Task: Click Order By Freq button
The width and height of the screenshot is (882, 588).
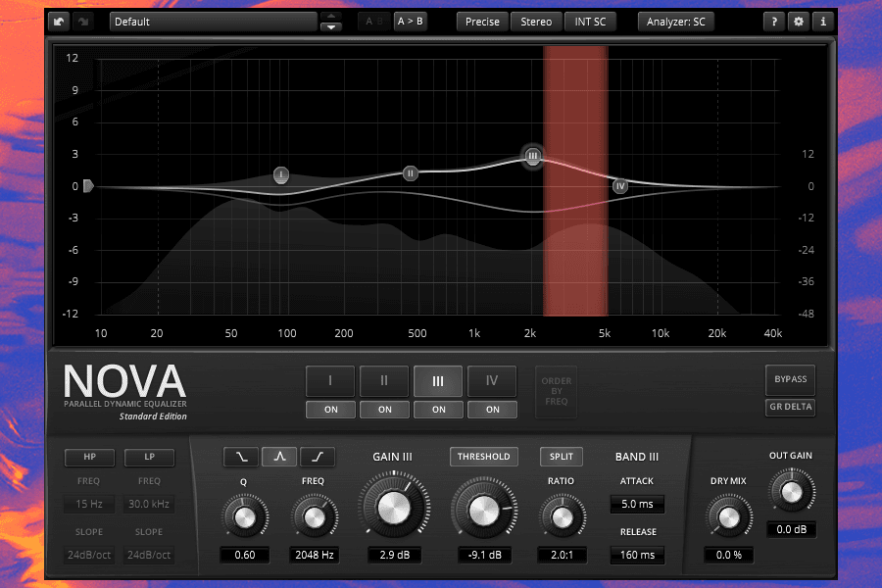Action: (x=557, y=392)
